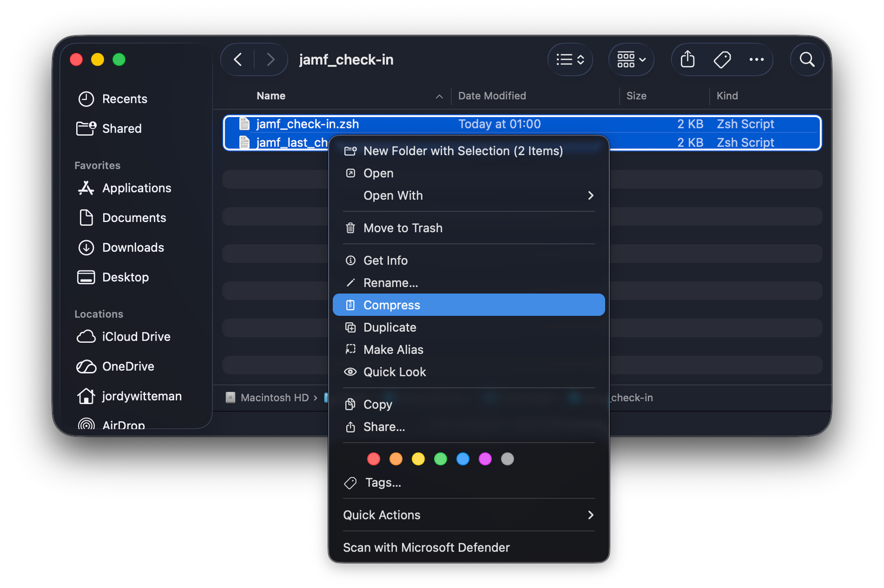Screen dimensions: 884x588
Task: Expand the Open With submenu
Action: coord(469,195)
